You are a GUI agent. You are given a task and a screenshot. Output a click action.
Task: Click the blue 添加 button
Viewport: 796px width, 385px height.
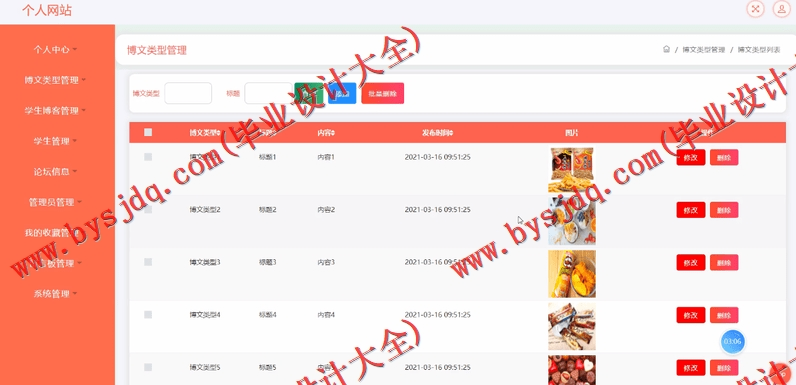tap(342, 93)
